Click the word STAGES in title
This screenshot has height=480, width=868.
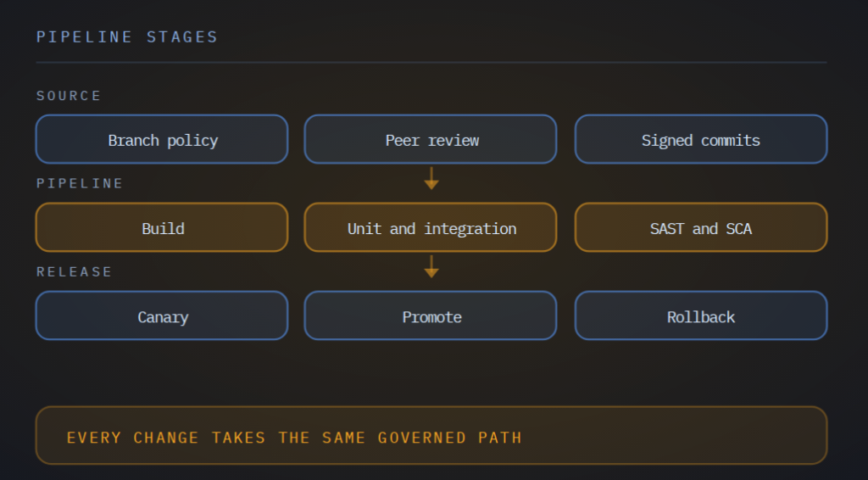coord(182,37)
